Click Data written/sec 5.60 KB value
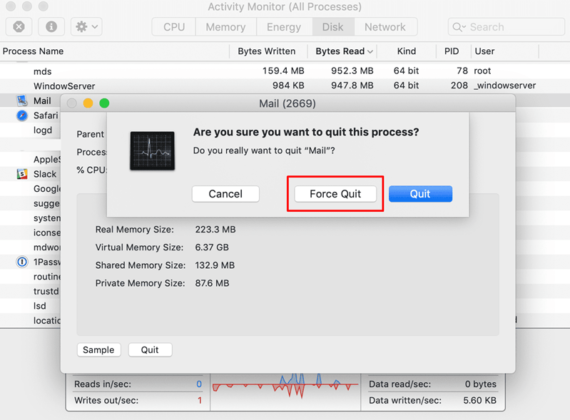The height and width of the screenshot is (420, 570). click(479, 400)
